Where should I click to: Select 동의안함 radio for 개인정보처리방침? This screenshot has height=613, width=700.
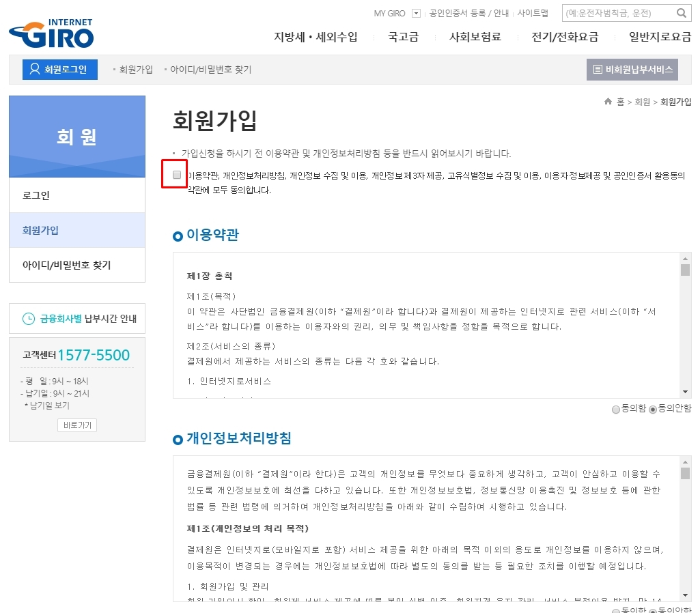653,611
